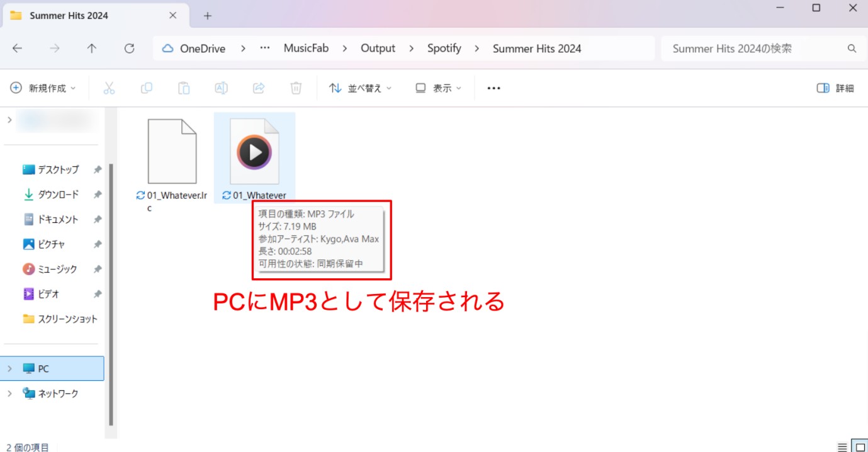Screen dimensions: 868x452
Task: Select the 01_Whatever MP3 file
Action: tap(254, 158)
